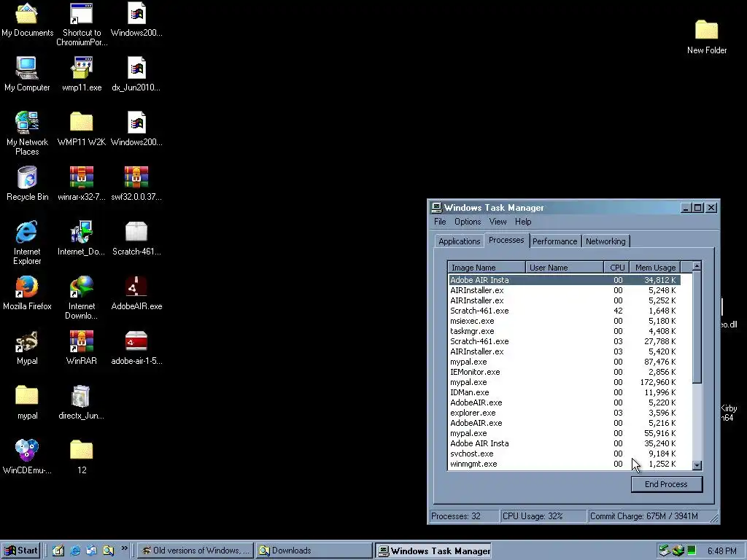Select the dx_Jun2010... desktop file
This screenshot has height=560, width=747.
point(136,74)
